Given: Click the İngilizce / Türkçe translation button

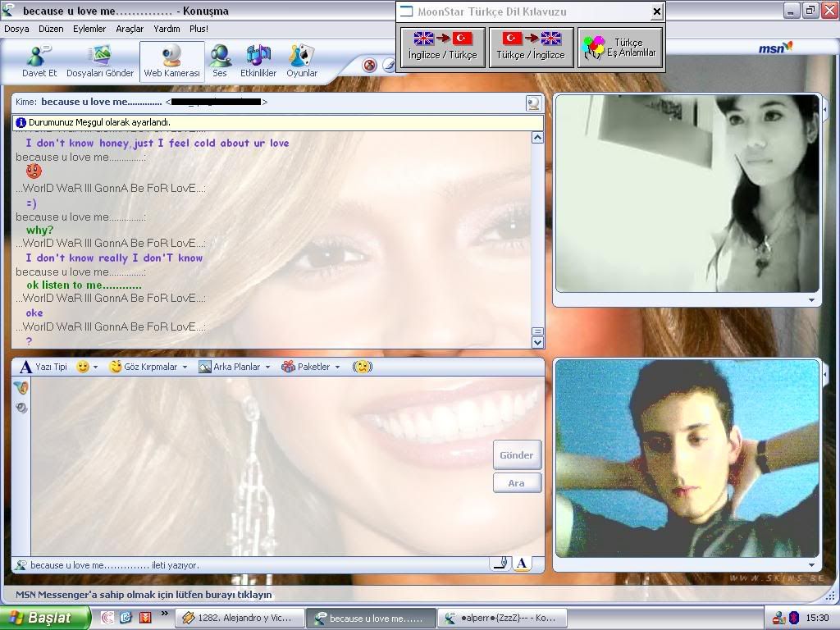Looking at the screenshot, I should click(442, 48).
